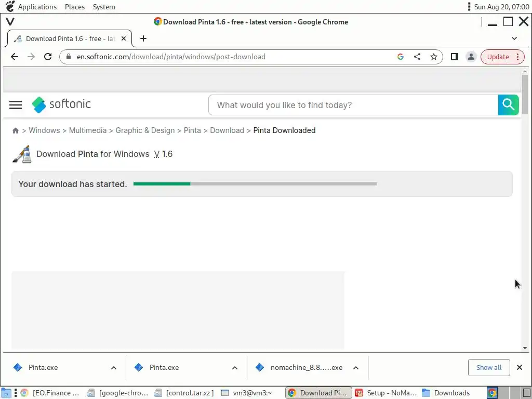Switch to Downloads folder taskbar window

tap(446, 393)
